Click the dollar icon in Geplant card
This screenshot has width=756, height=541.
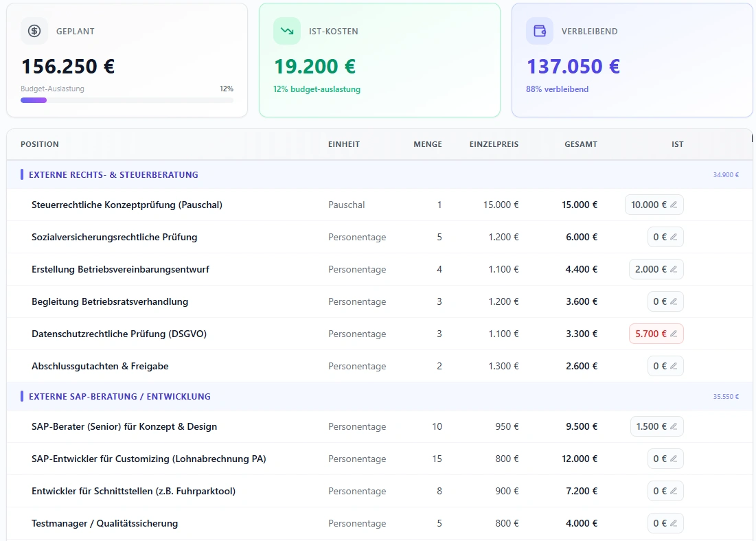click(34, 31)
